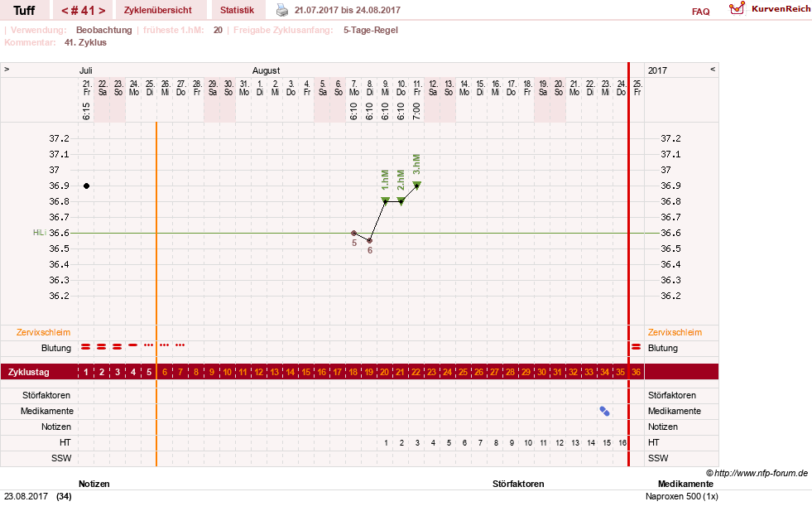Collapse chart with right-side arrow toggle

click(x=713, y=69)
